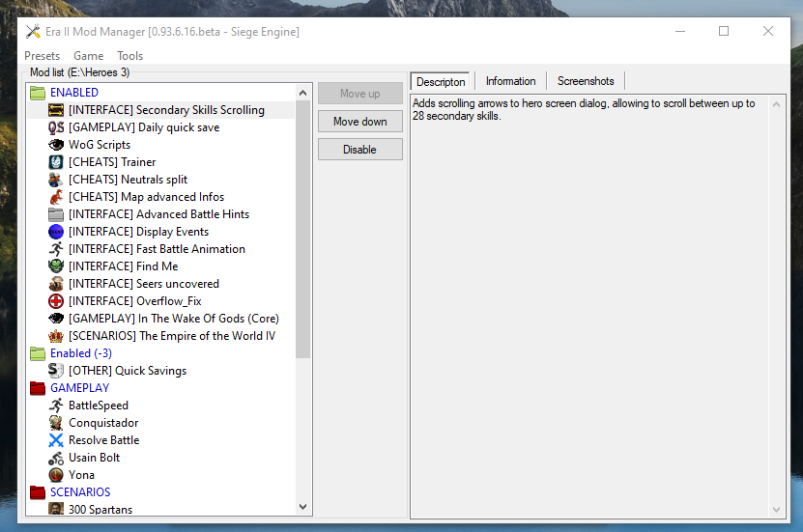
Task: Click mod list scrollbar up arrow
Action: tap(302, 93)
